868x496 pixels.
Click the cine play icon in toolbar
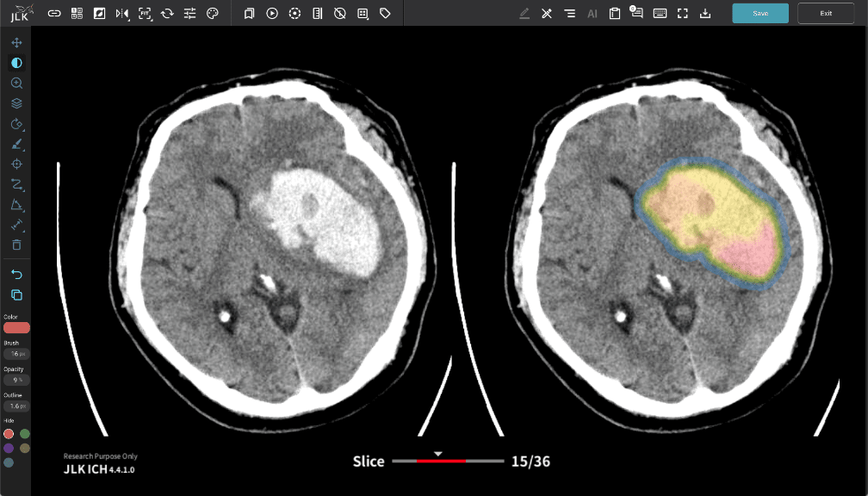pos(272,14)
